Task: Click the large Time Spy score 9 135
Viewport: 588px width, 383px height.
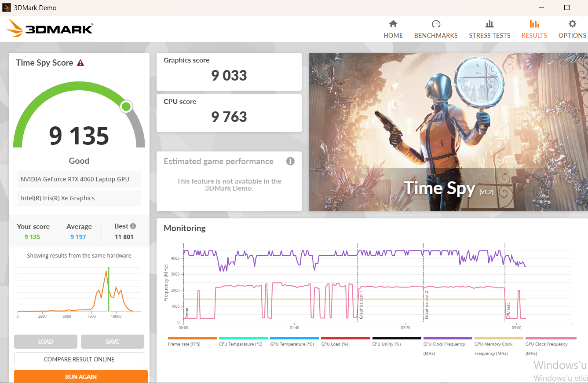Action: [79, 136]
